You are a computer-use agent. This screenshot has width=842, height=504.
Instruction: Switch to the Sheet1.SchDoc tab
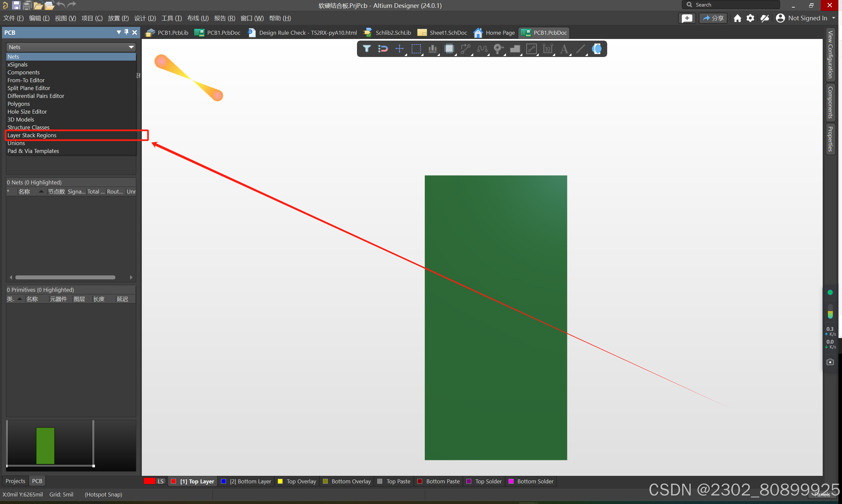(x=442, y=33)
